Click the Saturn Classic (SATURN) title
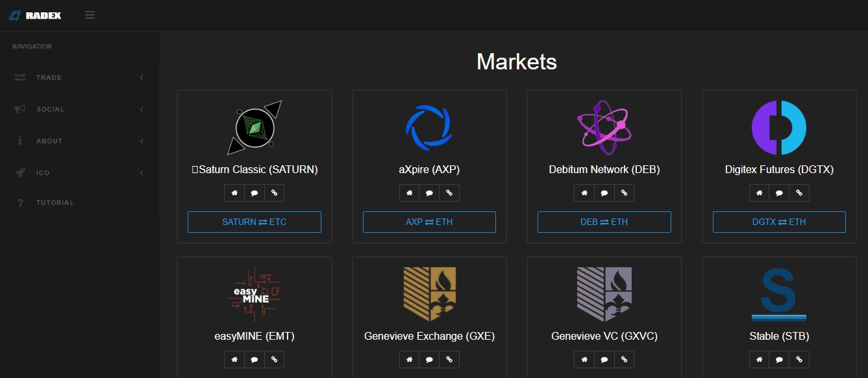The width and height of the screenshot is (868, 378). click(254, 170)
